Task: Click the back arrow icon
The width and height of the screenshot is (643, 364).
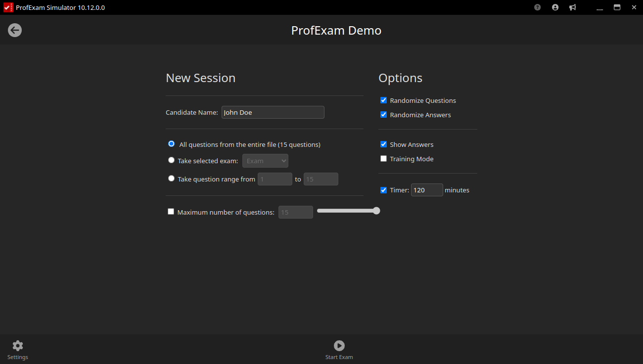Action: [15, 30]
